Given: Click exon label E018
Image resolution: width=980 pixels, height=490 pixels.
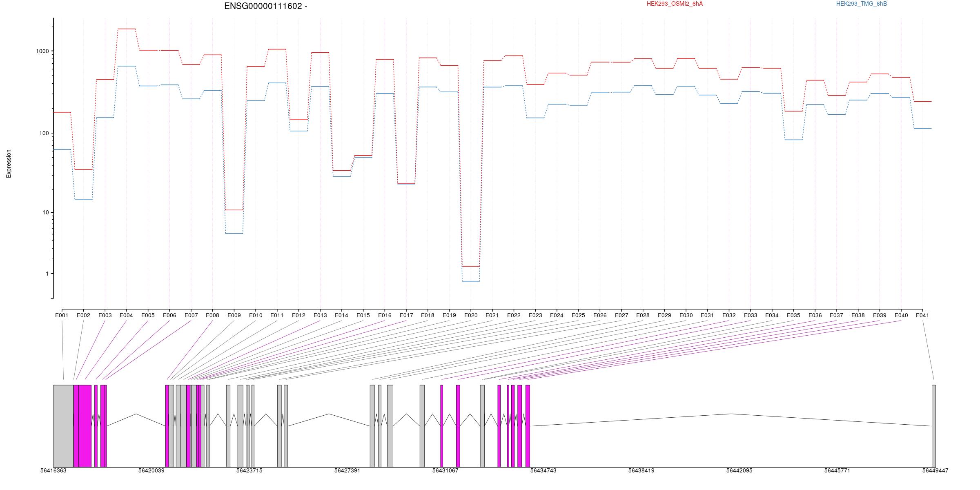Looking at the screenshot, I should (x=428, y=315).
